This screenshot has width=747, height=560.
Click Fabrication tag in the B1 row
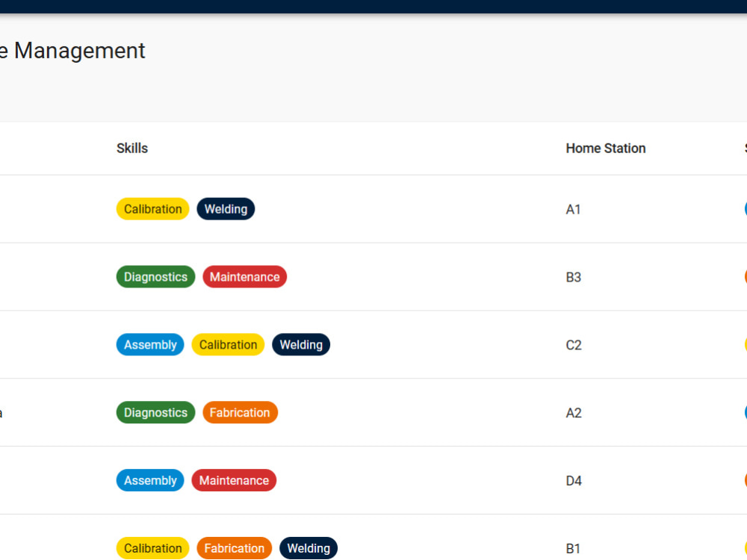[235, 548]
